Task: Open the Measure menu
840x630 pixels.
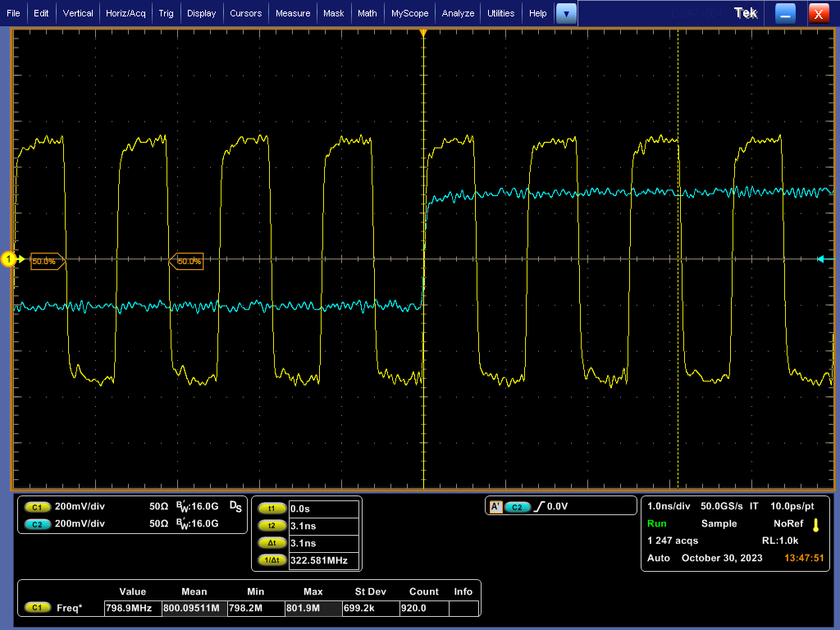Action: 293,13
